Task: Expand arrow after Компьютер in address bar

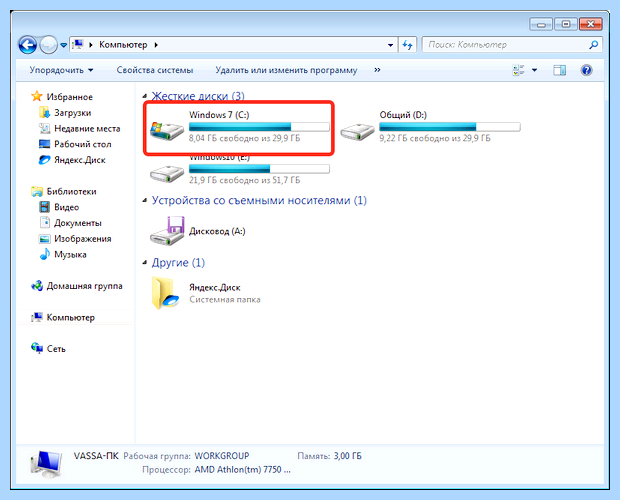Action: [156, 45]
